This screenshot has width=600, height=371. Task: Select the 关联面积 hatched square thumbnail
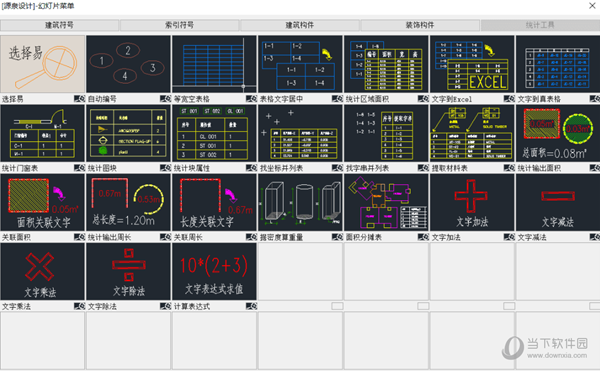click(x=42, y=202)
